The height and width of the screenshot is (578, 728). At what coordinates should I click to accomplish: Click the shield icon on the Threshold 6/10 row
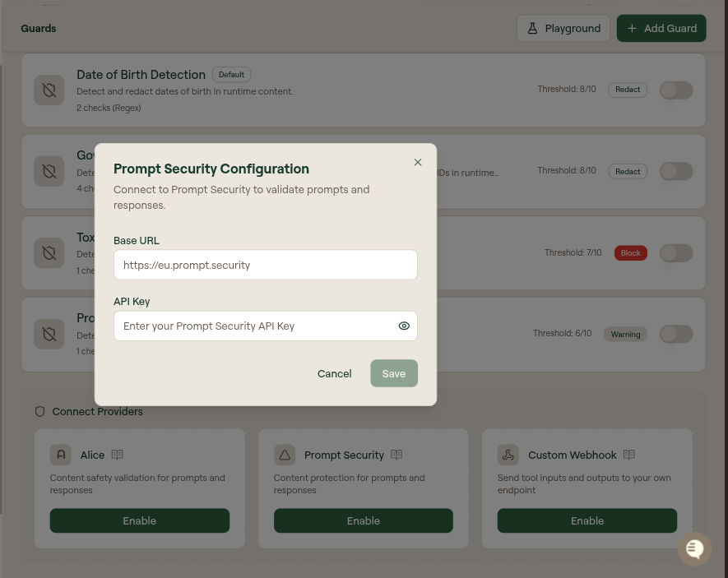tap(49, 334)
